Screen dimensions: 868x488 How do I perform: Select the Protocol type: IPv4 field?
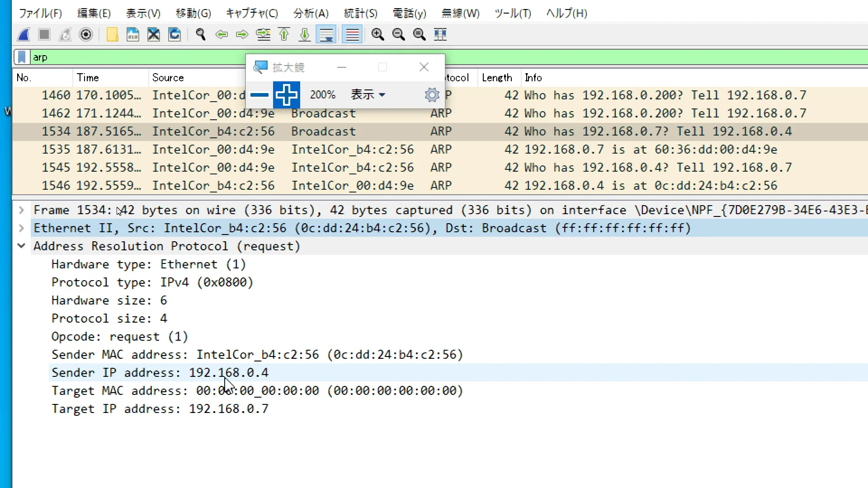pyautogui.click(x=152, y=282)
